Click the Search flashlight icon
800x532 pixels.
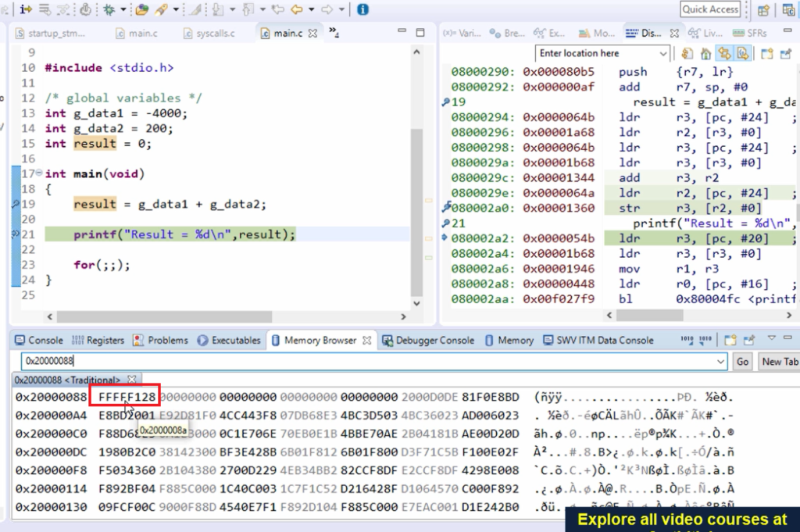pos(162,9)
